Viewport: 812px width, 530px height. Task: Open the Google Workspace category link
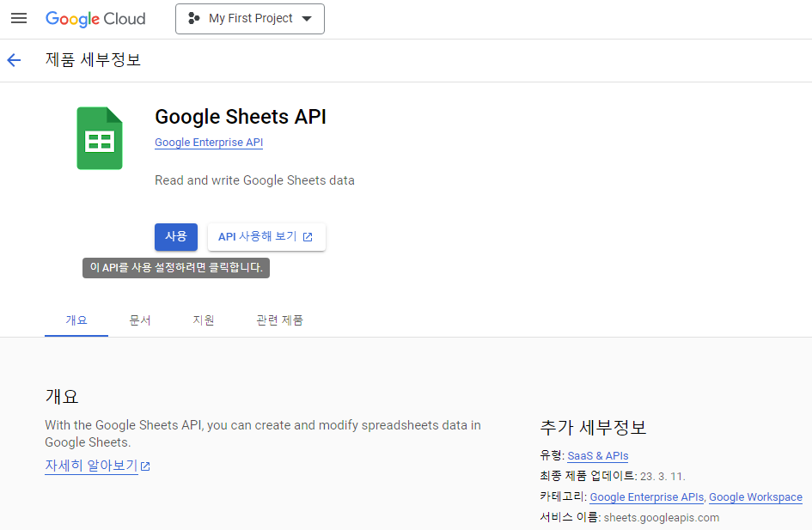coord(755,496)
